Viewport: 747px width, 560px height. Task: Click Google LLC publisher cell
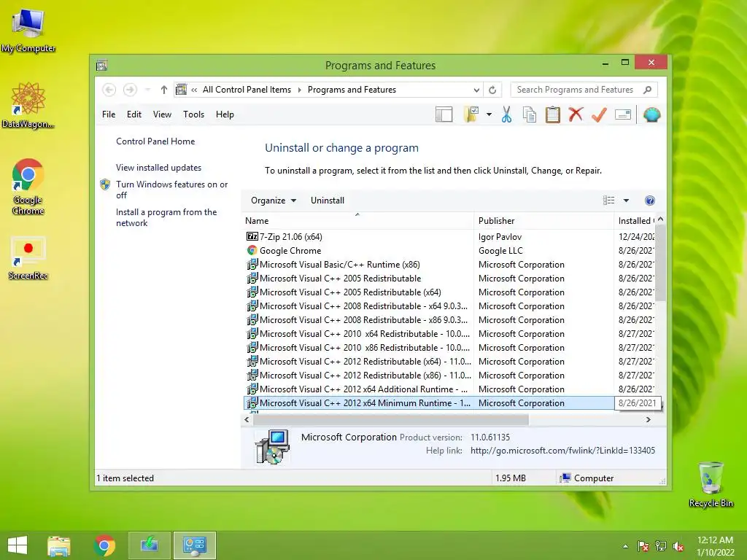coord(500,251)
